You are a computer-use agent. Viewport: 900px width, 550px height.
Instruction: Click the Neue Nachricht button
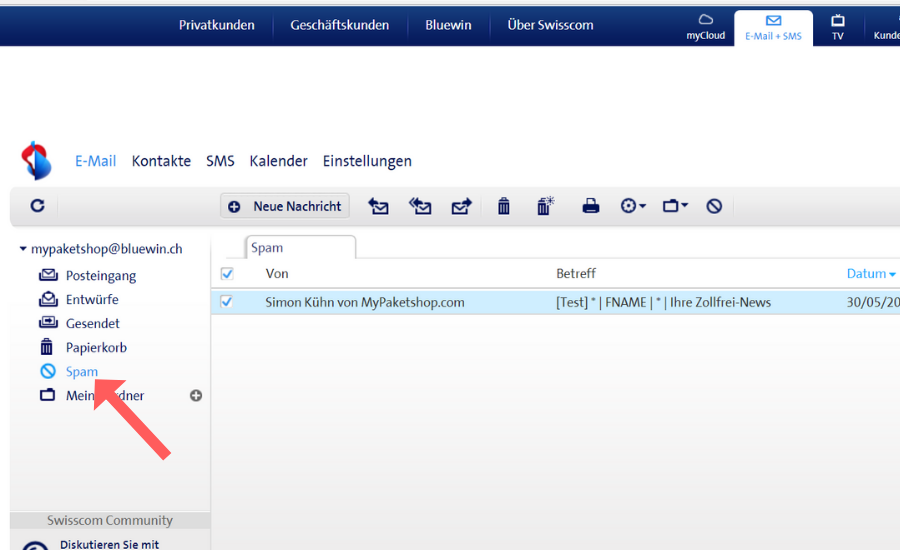pyautogui.click(x=285, y=206)
